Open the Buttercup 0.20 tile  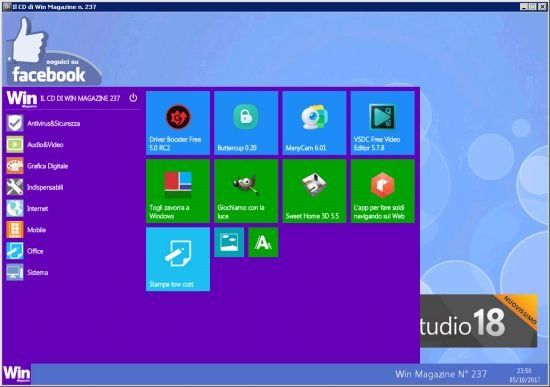coord(246,123)
